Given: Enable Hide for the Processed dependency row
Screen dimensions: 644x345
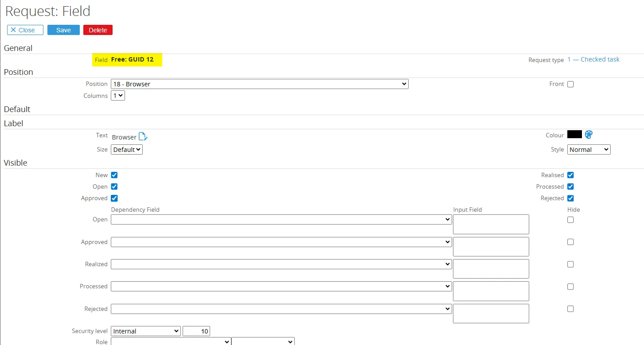Looking at the screenshot, I should coord(570,287).
